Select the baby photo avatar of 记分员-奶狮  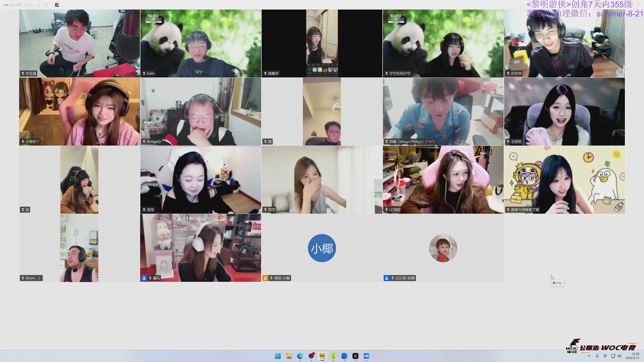tap(443, 248)
